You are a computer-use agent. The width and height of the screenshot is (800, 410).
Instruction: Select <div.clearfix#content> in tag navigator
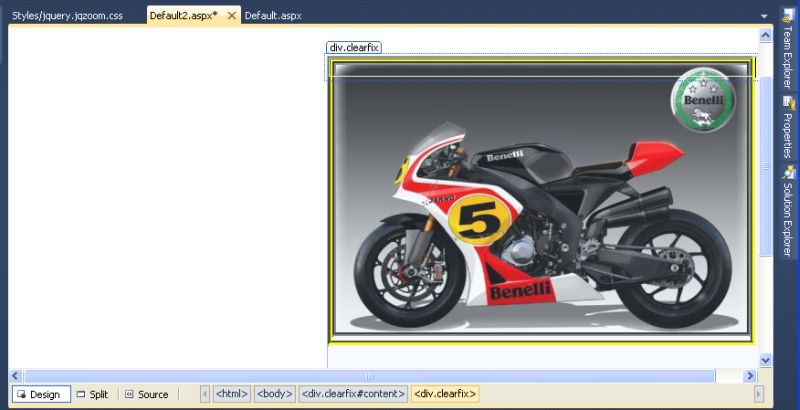[353, 394]
